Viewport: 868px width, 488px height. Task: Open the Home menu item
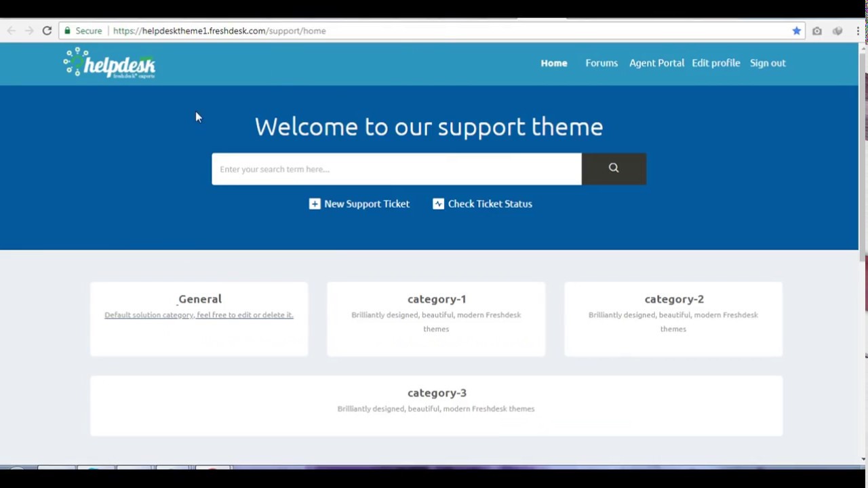[554, 63]
